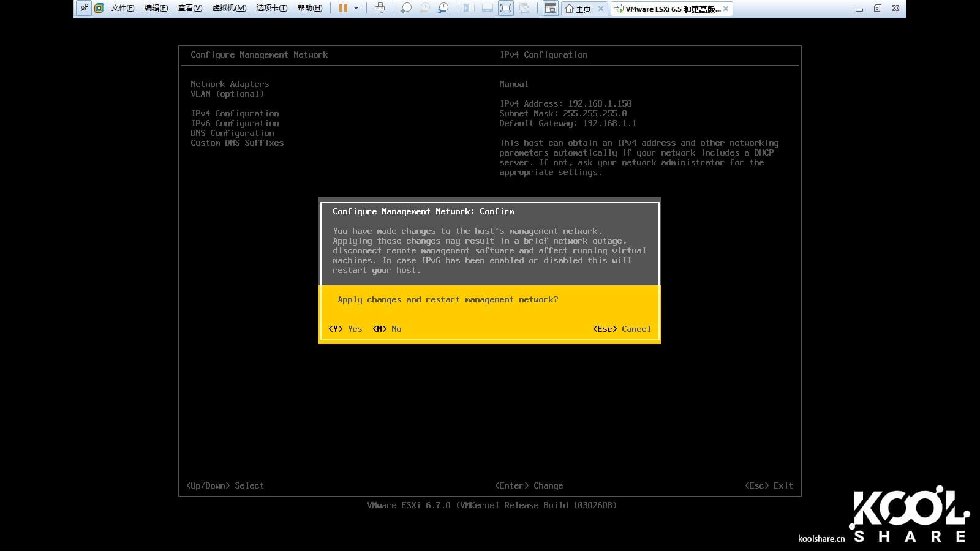This screenshot has height=551, width=980.
Task: Switch to full screen mode
Action: pyautogui.click(x=505, y=9)
